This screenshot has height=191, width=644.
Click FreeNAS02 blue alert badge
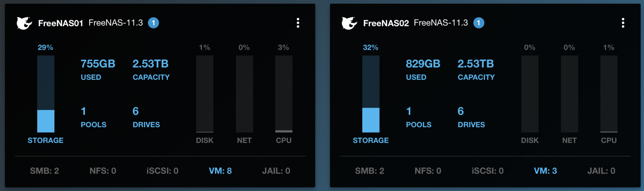(479, 23)
